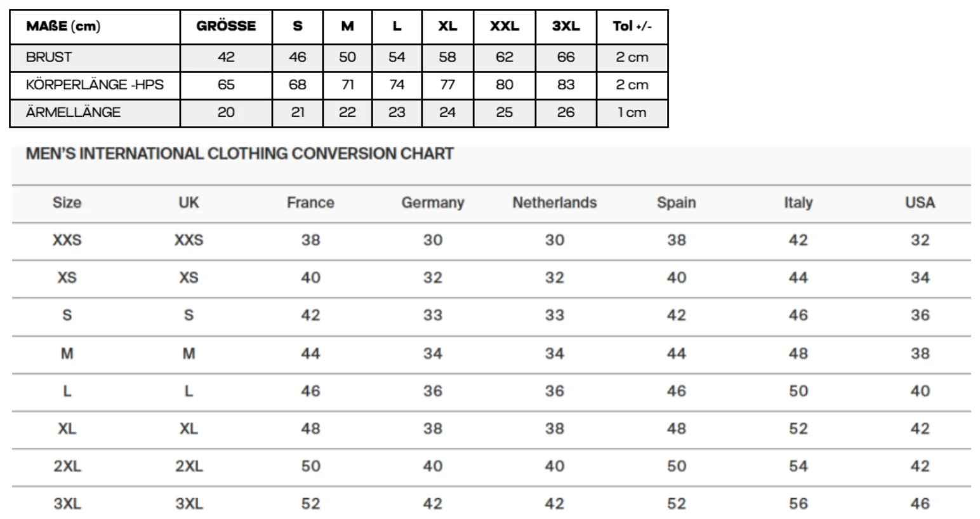Click the BRUST value 66 for 3XL
This screenshot has height=519, width=980.
click(566, 57)
